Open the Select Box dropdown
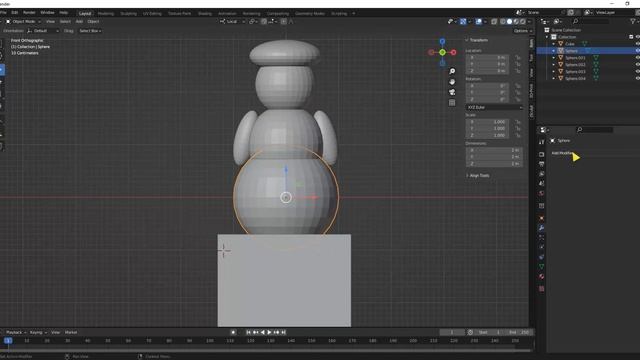640x360 pixels. 90,31
